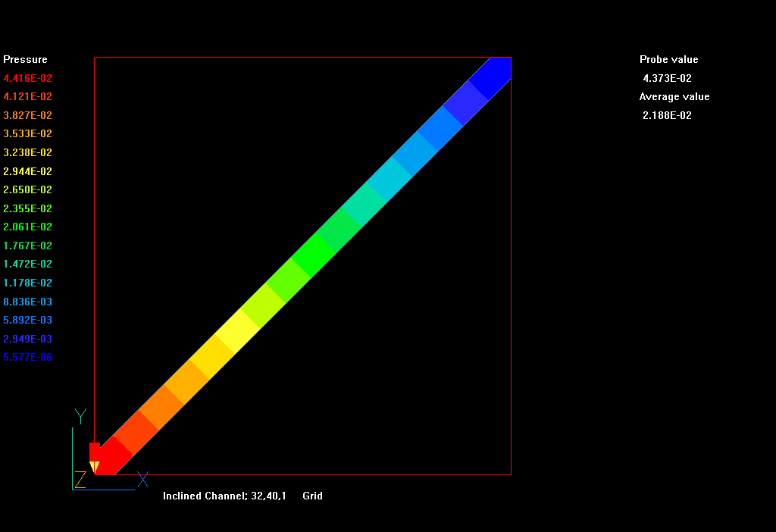Click the 'Probe value' label
The height and width of the screenshot is (532, 776).
coord(668,59)
